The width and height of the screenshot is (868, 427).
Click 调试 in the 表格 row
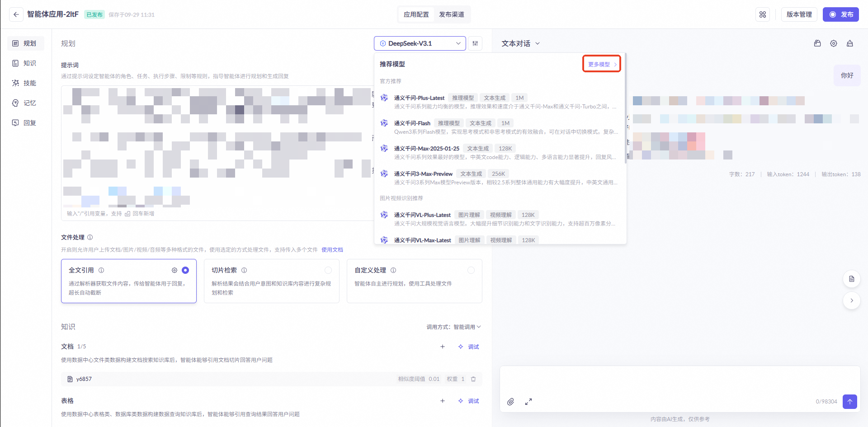(x=468, y=401)
